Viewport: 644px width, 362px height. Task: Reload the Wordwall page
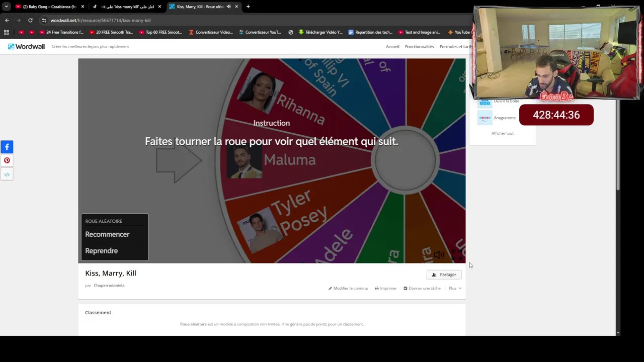30,21
